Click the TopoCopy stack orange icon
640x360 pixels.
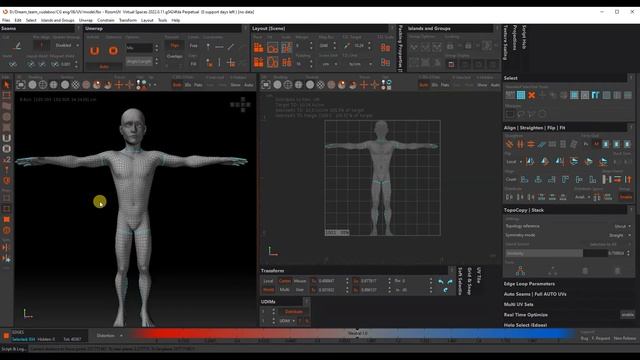pyautogui.click(x=520, y=271)
